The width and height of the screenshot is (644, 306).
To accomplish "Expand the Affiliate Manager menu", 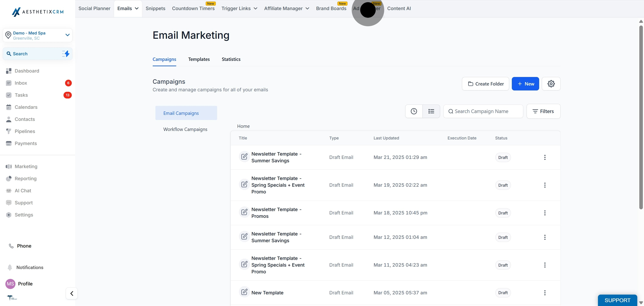I will coord(286,9).
